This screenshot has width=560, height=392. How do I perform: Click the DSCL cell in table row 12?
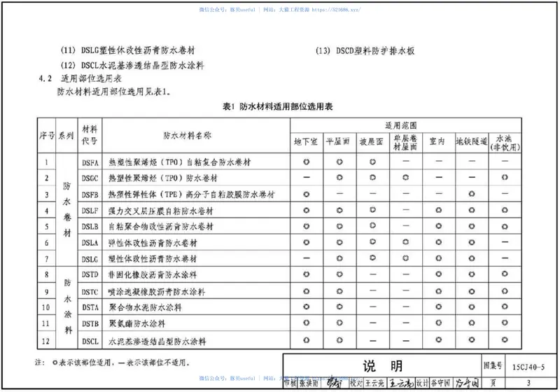(90, 342)
